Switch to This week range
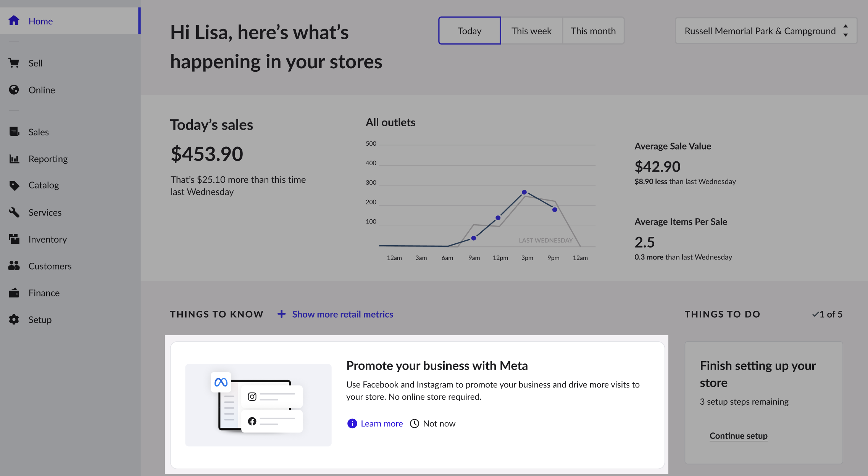Screen dimensions: 868x476 tap(531, 31)
